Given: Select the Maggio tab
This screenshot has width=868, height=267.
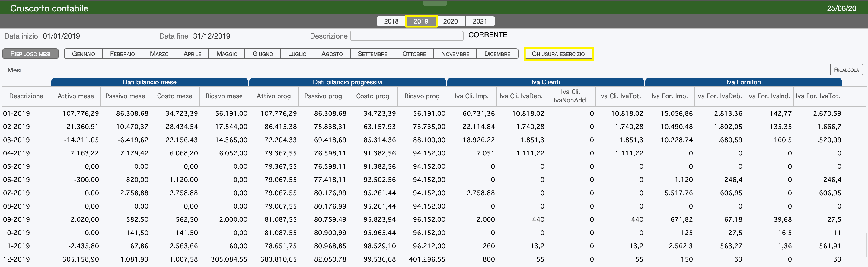Looking at the screenshot, I should point(226,54).
